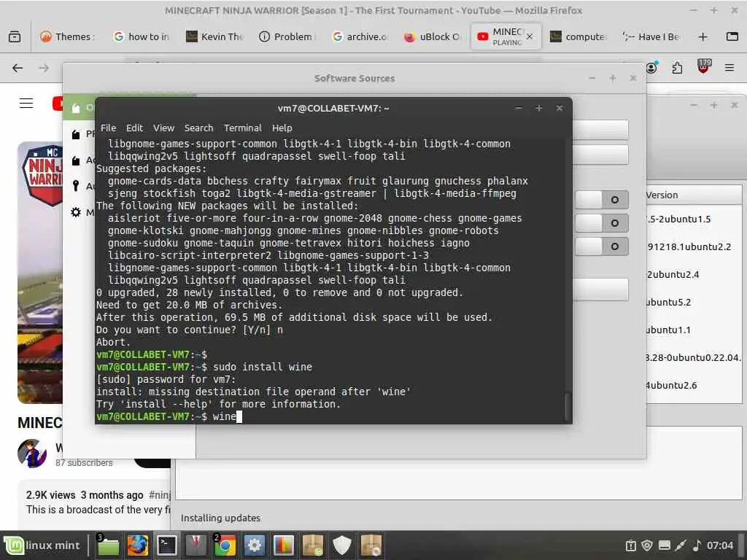Click the terminal window scrollbar
Image resolution: width=747 pixels, height=560 pixels.
coord(567,405)
